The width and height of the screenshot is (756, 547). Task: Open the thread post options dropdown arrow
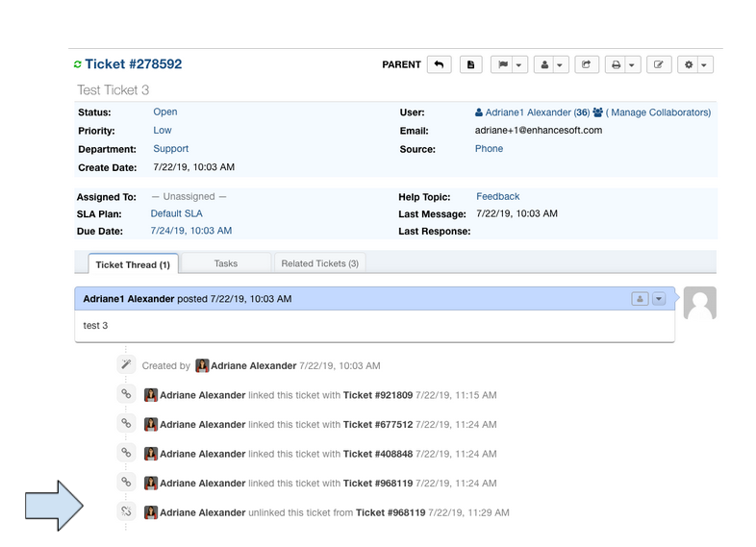[x=659, y=299]
